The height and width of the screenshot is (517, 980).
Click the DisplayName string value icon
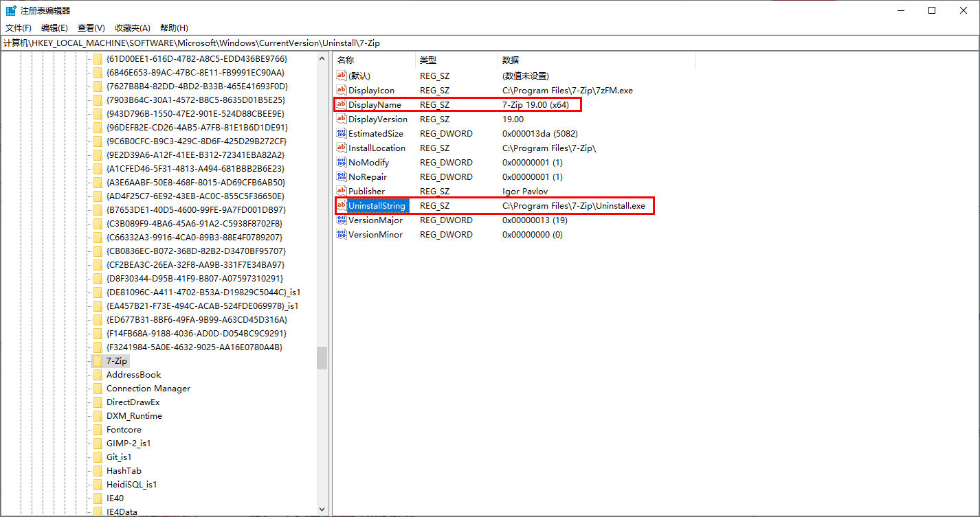click(x=342, y=104)
